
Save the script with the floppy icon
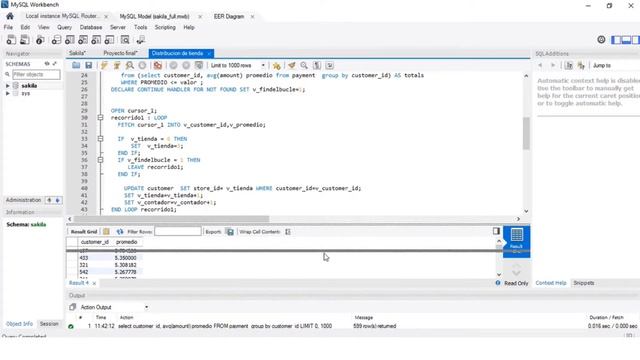(x=89, y=65)
